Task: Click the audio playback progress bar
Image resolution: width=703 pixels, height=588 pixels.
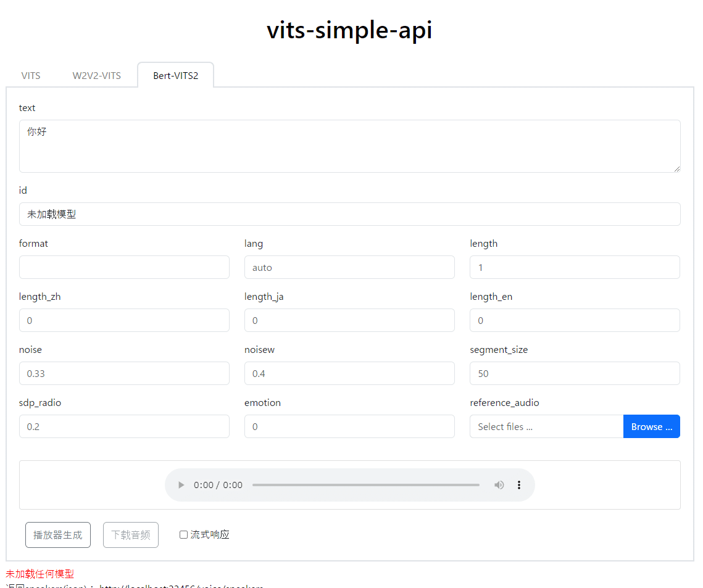Action: point(365,485)
